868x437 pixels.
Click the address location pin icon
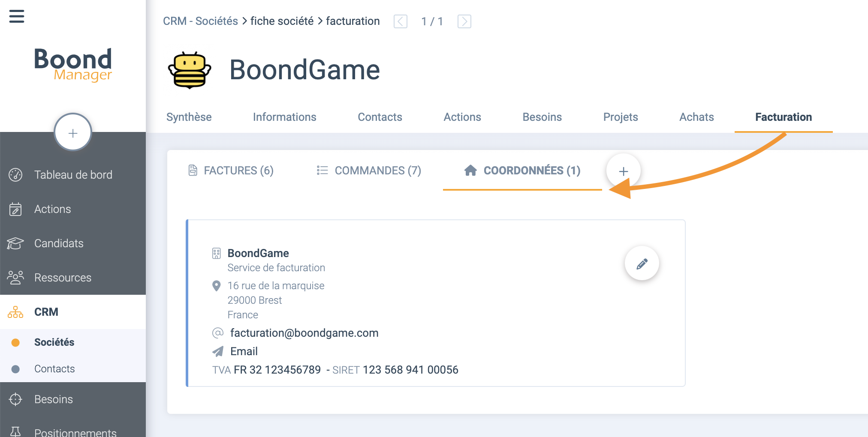[217, 286]
